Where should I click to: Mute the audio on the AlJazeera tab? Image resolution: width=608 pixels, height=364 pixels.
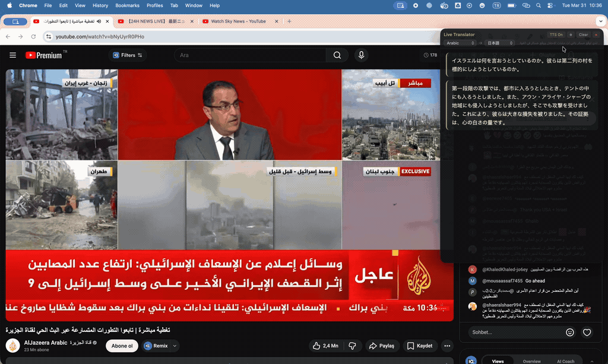point(99,21)
